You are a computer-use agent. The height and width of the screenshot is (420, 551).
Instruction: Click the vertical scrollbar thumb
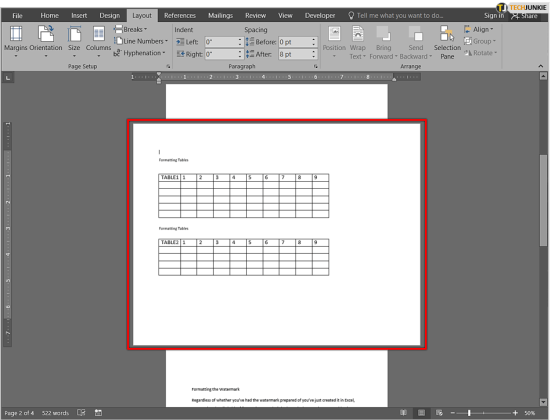[543, 200]
